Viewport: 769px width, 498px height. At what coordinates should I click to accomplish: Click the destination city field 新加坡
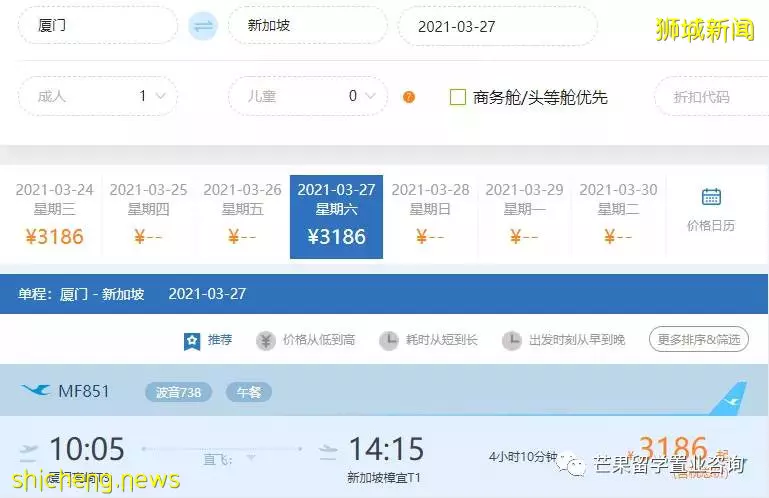coord(308,26)
